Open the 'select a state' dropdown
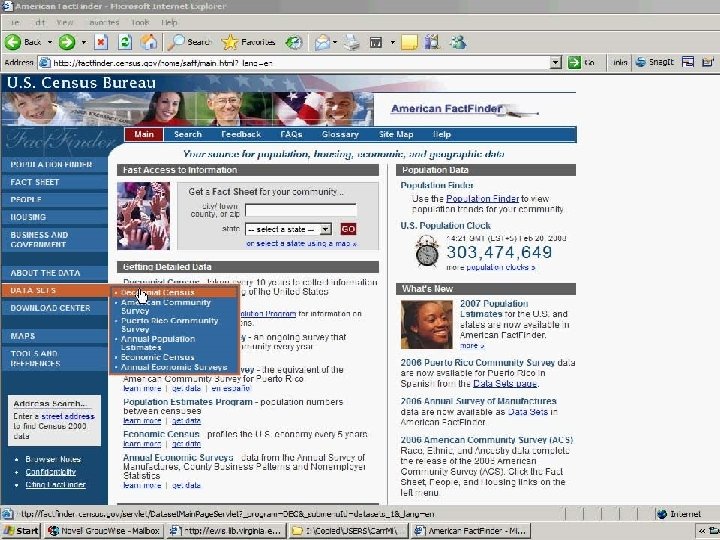The height and width of the screenshot is (540, 720). [288, 229]
